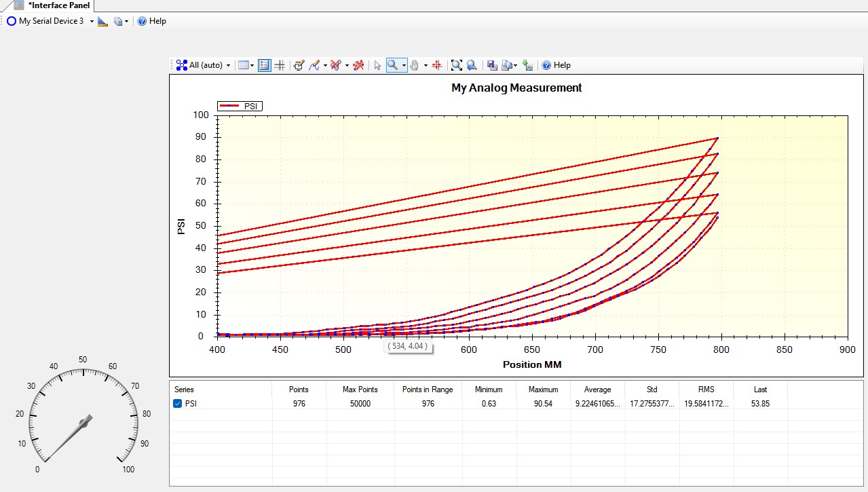Select the Max Points value 50000

pos(360,404)
